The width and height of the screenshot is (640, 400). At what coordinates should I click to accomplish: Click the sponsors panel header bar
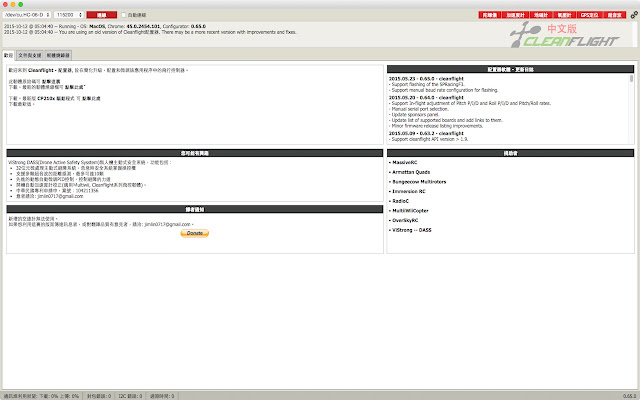click(x=510, y=153)
